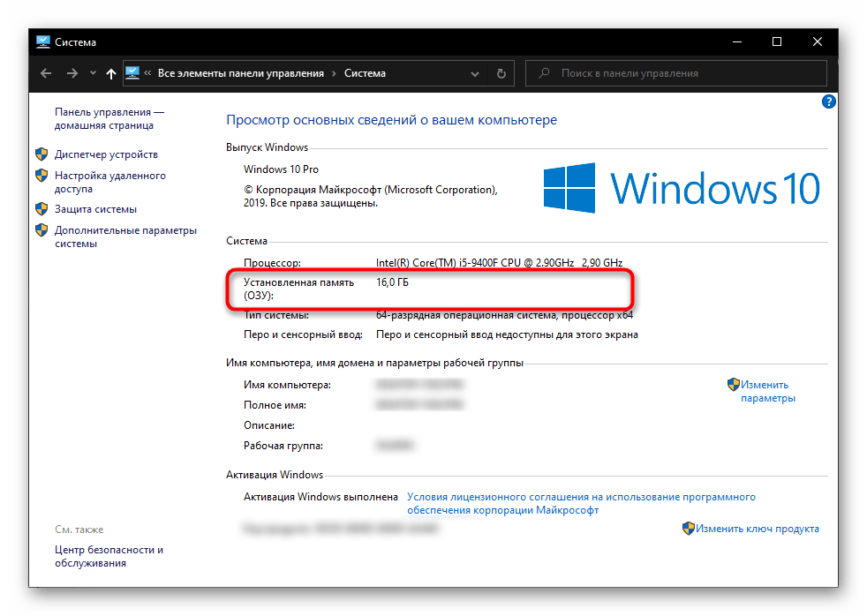Select 'Все элементы панели управления' breadcrumb
Viewport: 867px width, 616px height.
[240, 73]
